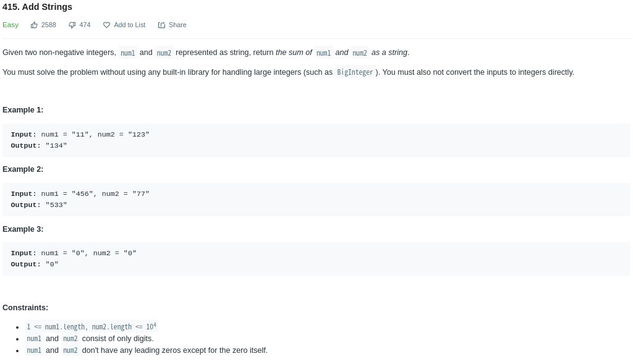
Task: Click the 2588 likes count
Action: (48, 25)
